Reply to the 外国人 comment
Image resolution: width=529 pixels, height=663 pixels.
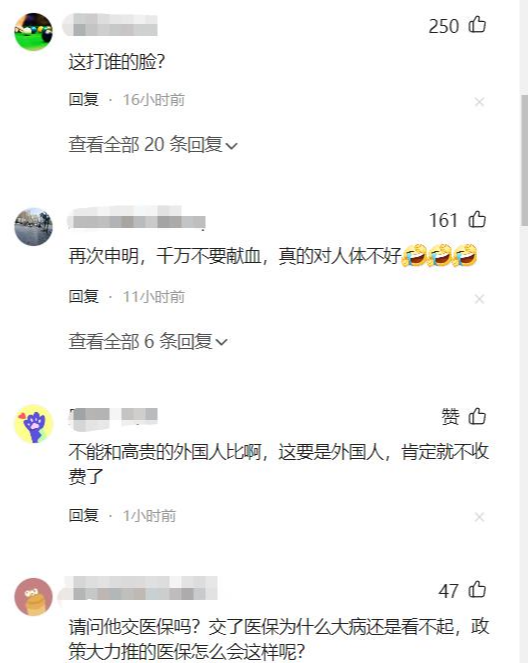[84, 515]
